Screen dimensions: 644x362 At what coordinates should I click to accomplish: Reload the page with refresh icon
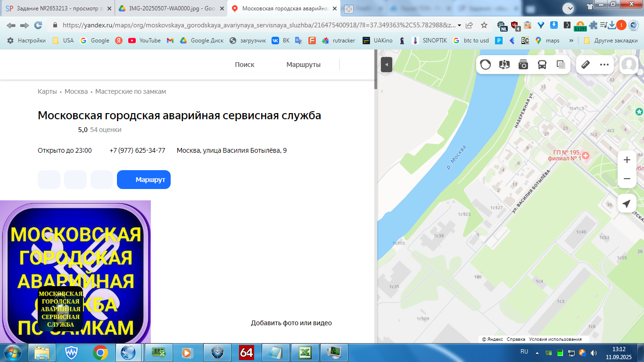pyautogui.click(x=38, y=25)
